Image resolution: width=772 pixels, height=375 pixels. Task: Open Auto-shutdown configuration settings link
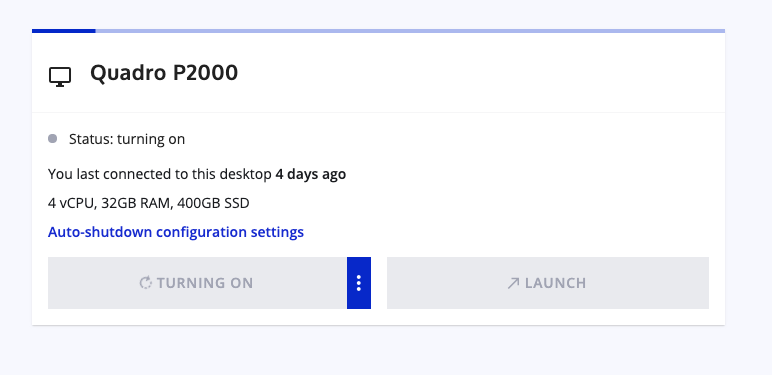click(176, 232)
